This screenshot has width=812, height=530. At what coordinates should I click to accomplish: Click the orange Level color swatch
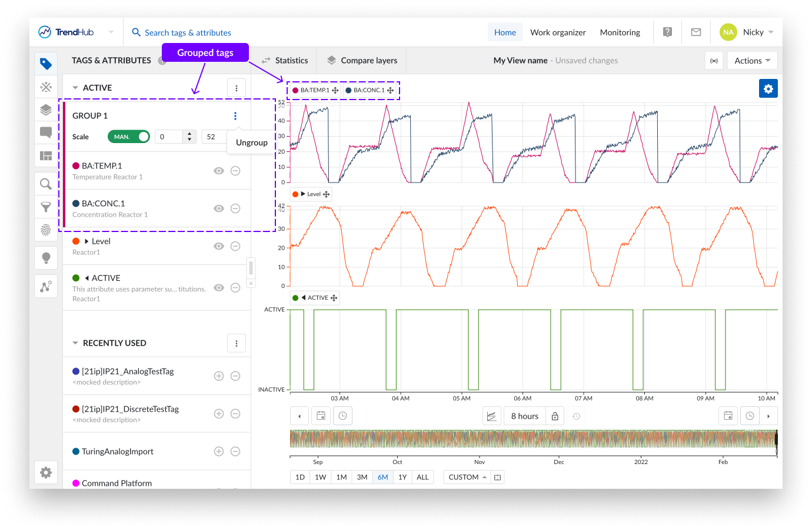(x=76, y=241)
